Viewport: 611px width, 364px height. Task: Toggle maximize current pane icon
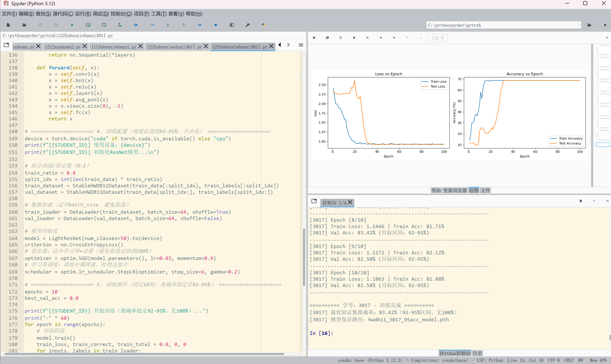[x=232, y=25]
